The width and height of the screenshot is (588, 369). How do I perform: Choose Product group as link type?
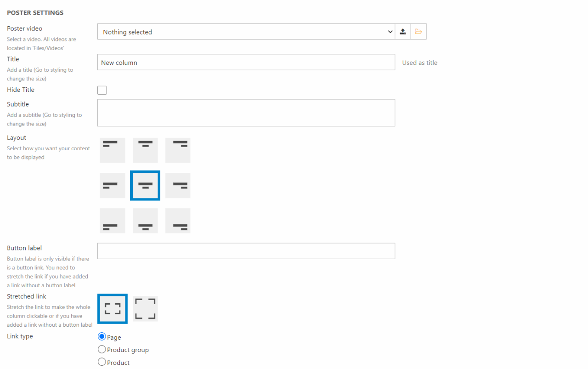click(x=102, y=350)
